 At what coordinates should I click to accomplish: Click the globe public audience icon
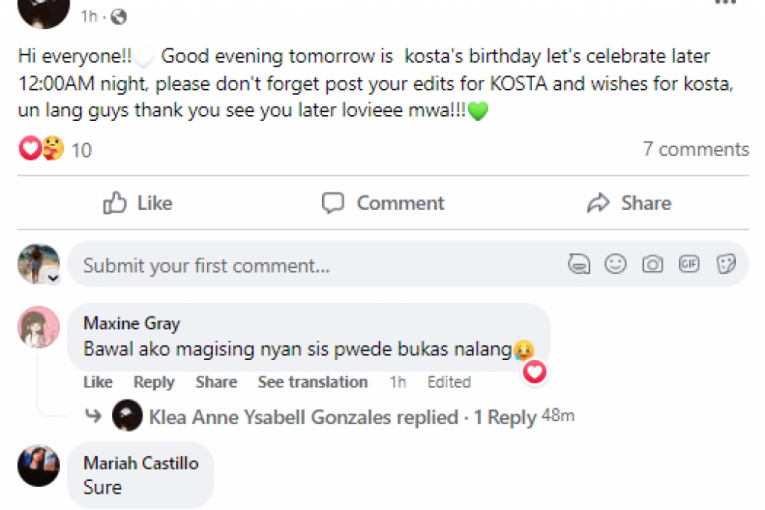point(119,16)
